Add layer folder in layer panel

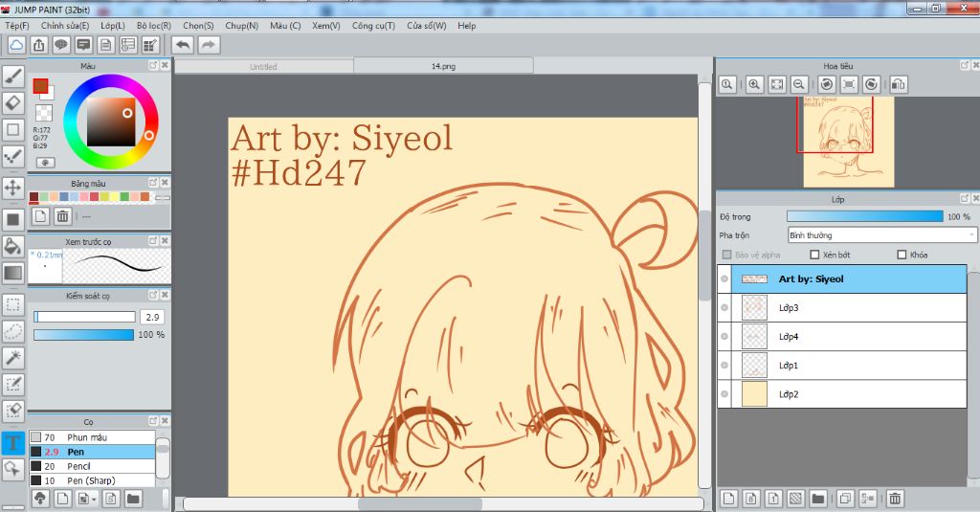tap(817, 499)
